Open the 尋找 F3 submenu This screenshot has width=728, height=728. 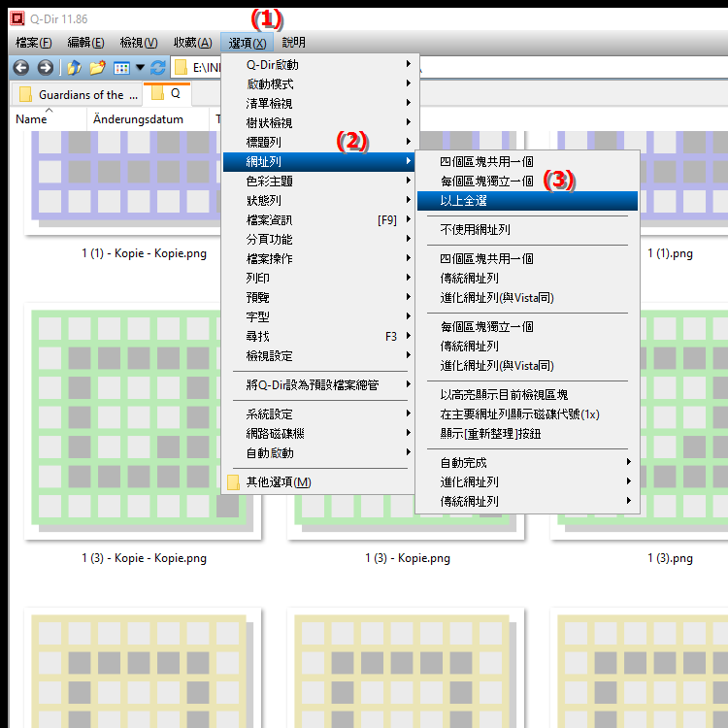tap(320, 337)
